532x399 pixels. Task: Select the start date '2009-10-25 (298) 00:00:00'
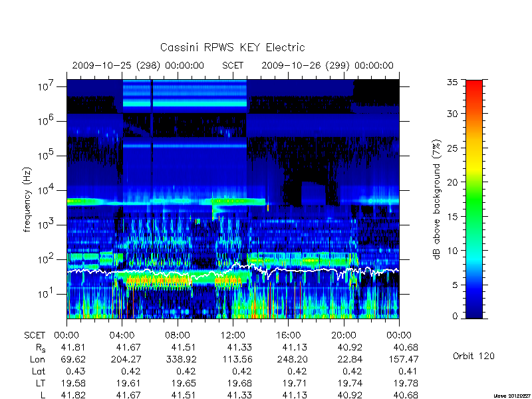tap(138, 65)
